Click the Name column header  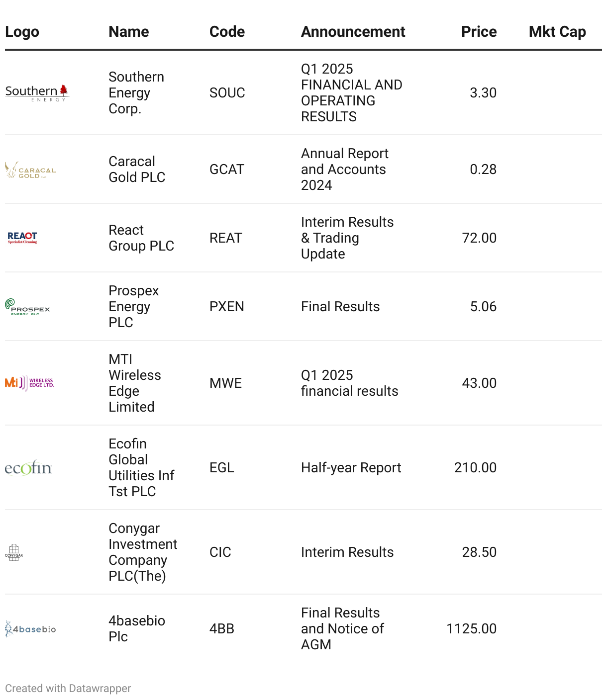tap(129, 32)
